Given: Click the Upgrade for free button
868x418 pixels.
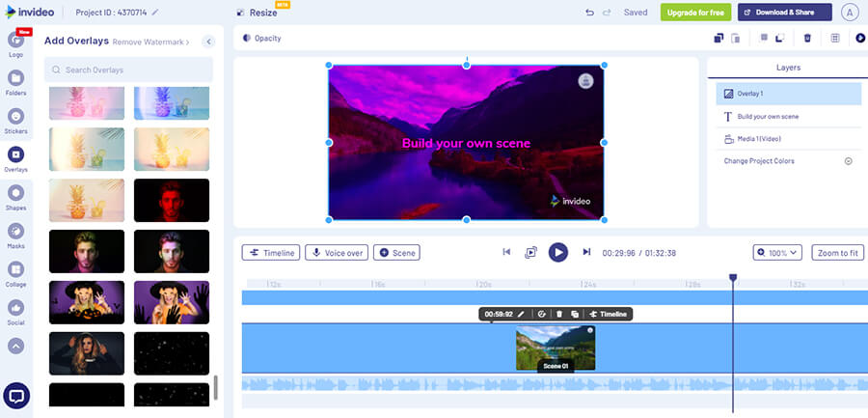Looking at the screenshot, I should (695, 13).
